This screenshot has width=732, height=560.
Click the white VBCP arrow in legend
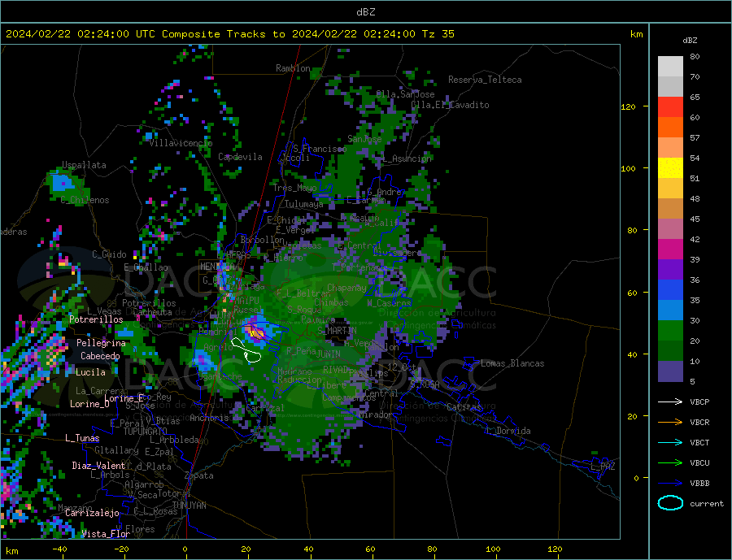[x=670, y=402]
